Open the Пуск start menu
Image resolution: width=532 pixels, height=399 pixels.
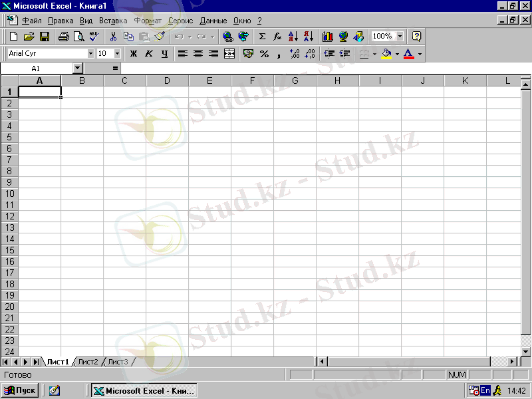click(20, 390)
